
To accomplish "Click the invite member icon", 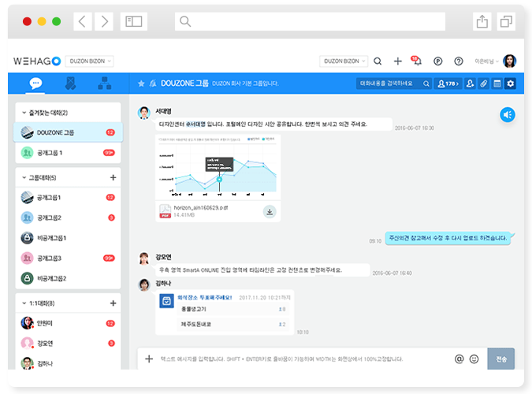I will pos(470,84).
